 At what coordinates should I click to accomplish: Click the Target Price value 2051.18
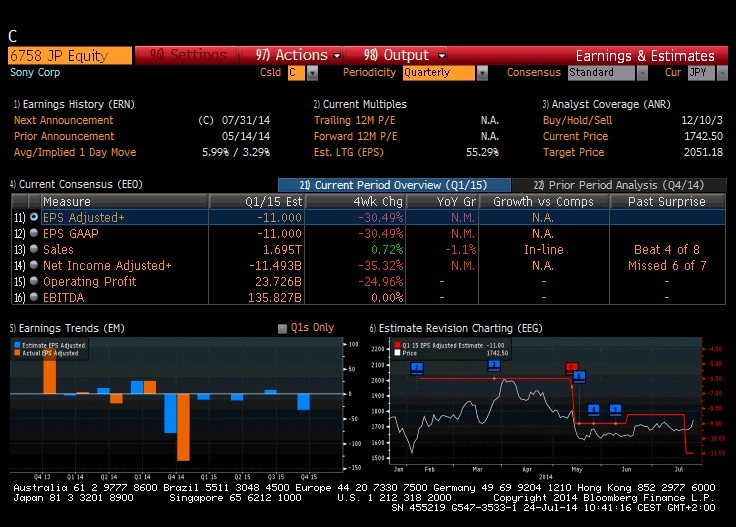(703, 152)
